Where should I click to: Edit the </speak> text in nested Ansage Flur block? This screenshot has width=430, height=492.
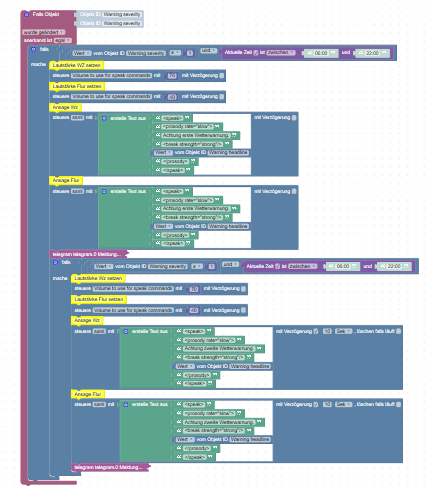(195, 457)
